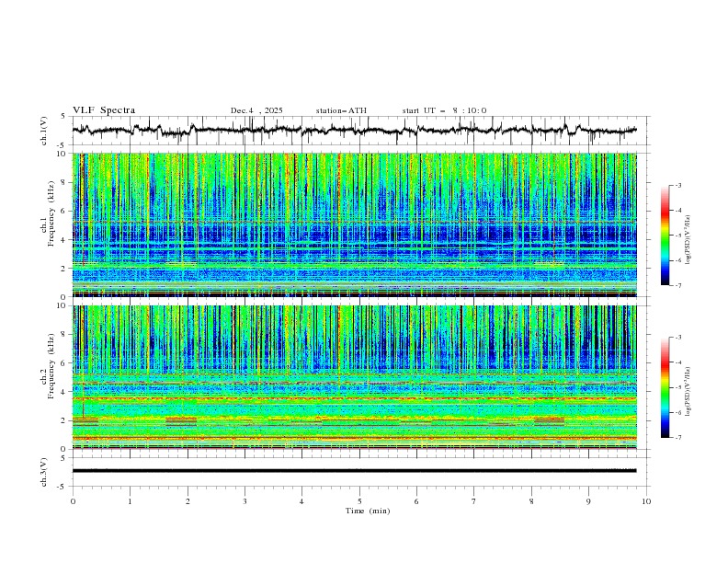Click the "ch.1(V)" axis label

(x=44, y=131)
